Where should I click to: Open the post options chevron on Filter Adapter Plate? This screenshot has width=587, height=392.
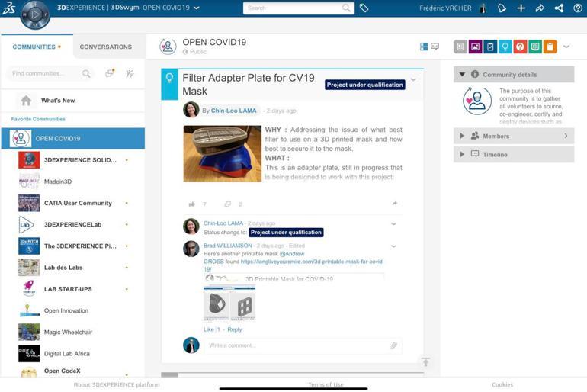click(413, 80)
